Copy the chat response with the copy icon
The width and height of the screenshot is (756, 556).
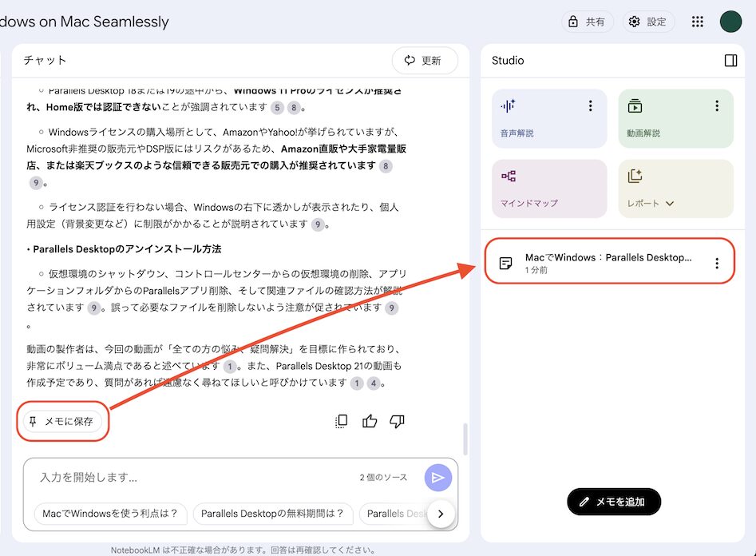[342, 421]
